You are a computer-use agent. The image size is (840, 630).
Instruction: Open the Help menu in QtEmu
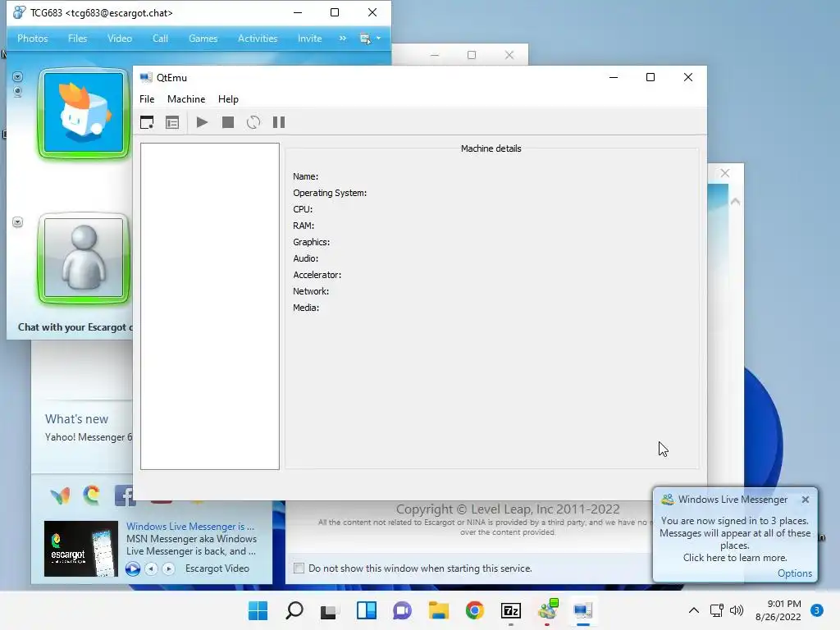(x=228, y=99)
